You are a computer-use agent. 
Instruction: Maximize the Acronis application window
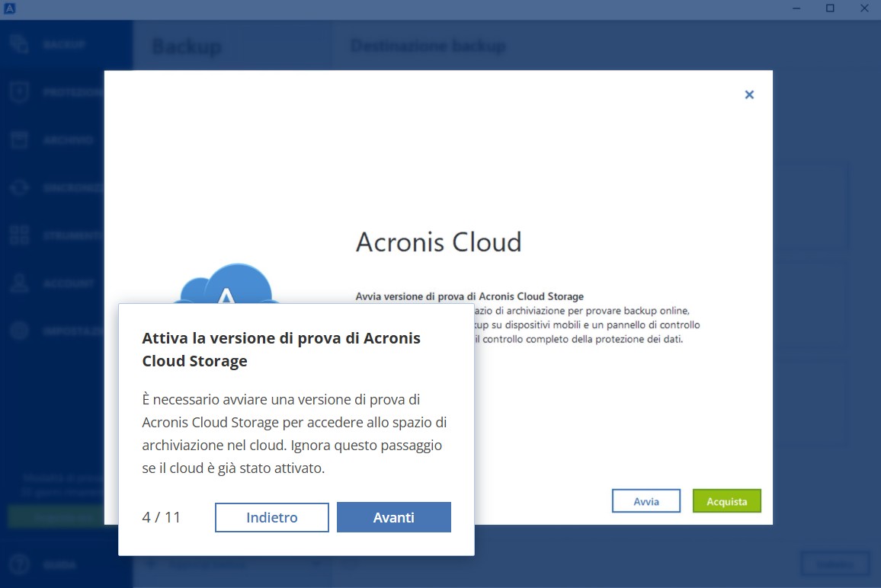point(830,9)
